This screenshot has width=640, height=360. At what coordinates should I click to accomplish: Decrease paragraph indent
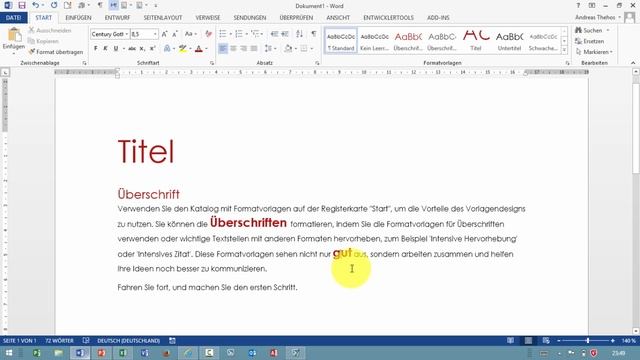pos(274,34)
